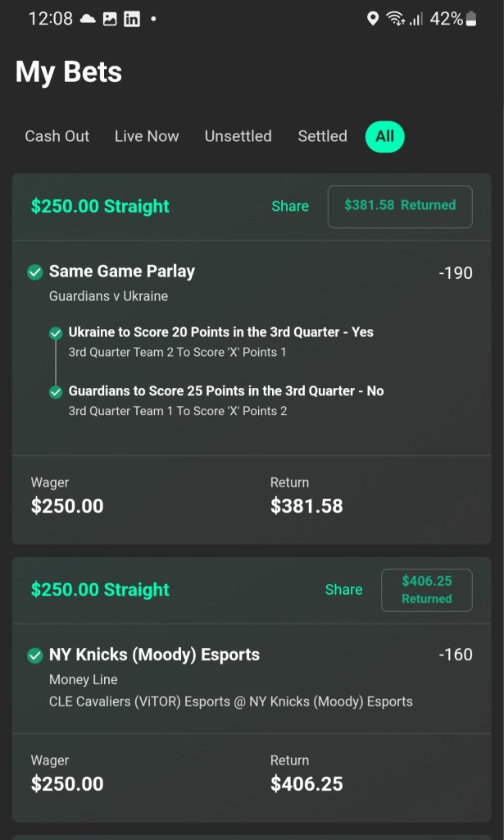Image resolution: width=504 pixels, height=840 pixels.
Task: Tap the image notification icon
Action: 110,19
